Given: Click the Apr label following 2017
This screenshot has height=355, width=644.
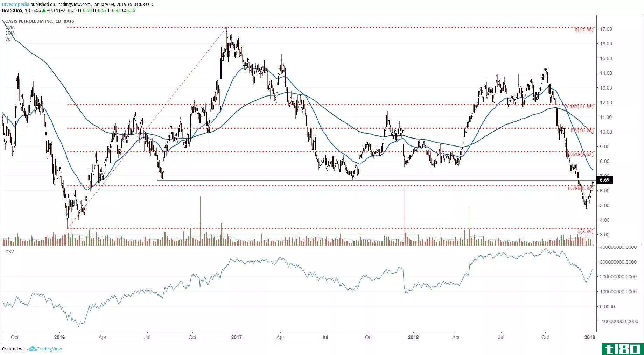Looking at the screenshot, I should [280, 338].
